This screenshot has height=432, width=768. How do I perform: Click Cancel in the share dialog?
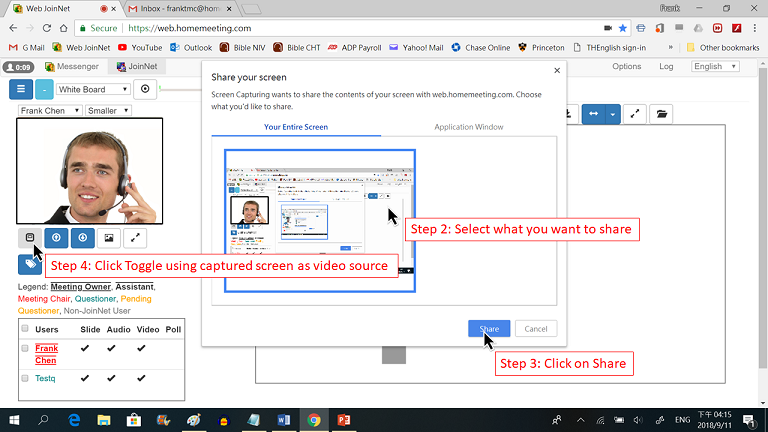pos(536,329)
